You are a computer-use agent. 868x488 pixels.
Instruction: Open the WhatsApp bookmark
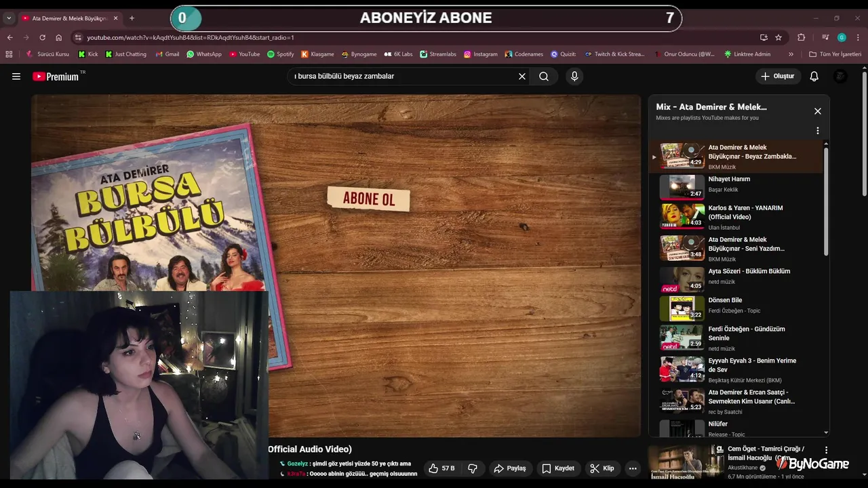pyautogui.click(x=204, y=54)
